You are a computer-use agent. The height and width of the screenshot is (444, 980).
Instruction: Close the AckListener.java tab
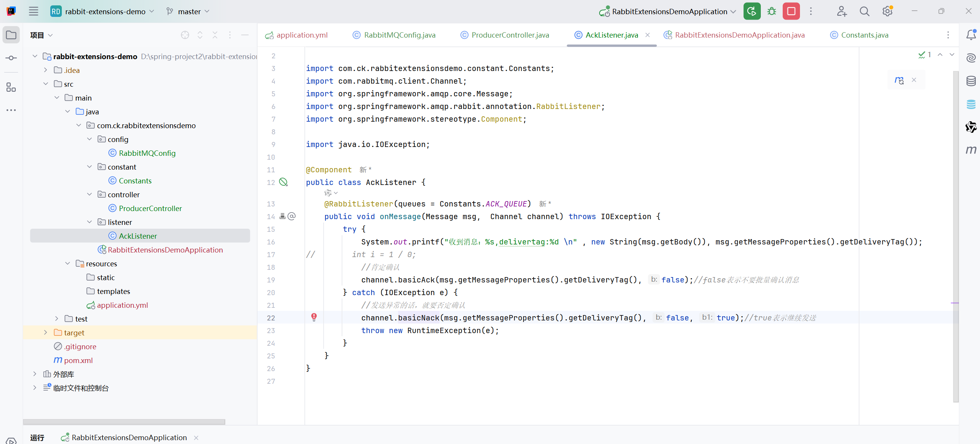pyautogui.click(x=648, y=35)
